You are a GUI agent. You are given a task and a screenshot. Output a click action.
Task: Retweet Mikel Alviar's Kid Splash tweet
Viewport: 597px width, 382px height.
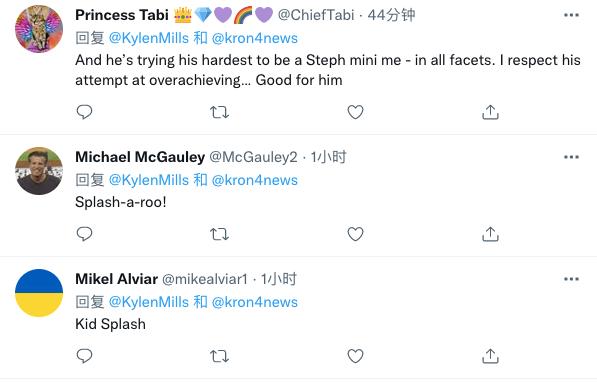[220, 356]
